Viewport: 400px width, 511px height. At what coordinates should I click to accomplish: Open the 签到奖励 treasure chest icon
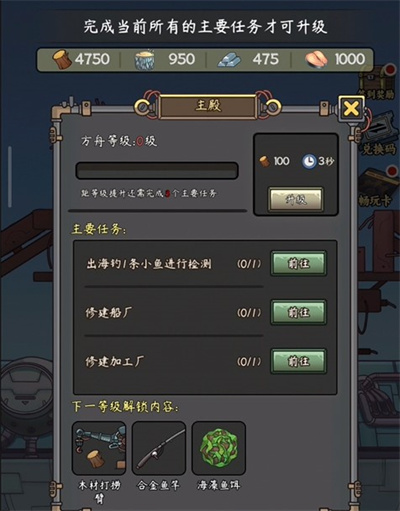click(377, 78)
